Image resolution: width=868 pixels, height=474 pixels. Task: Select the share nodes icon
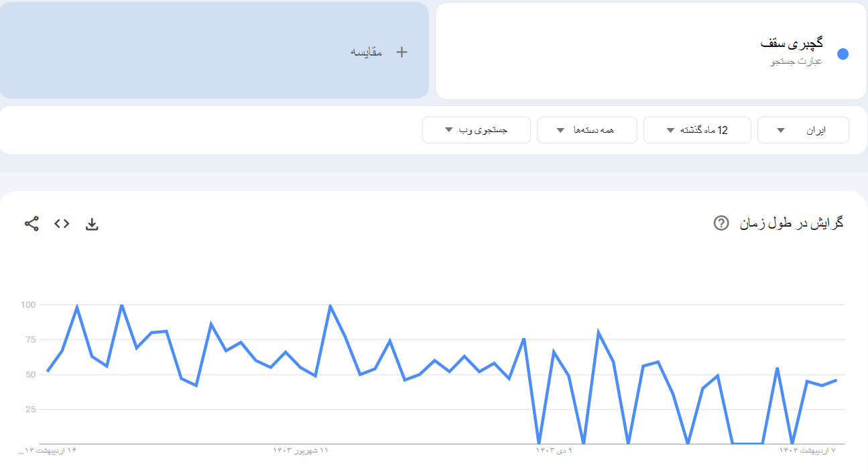click(x=29, y=223)
